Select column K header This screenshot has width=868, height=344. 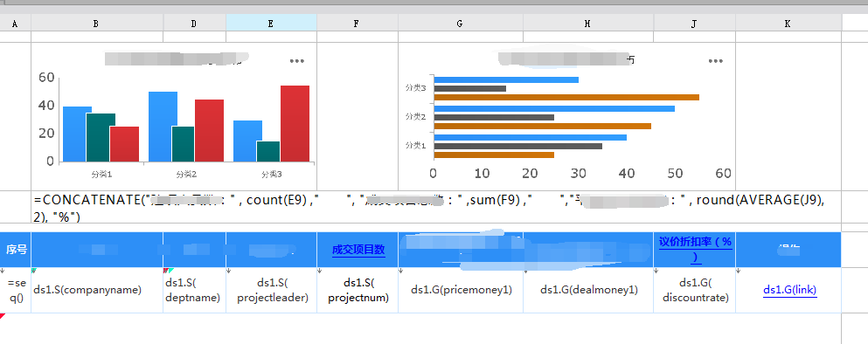(x=788, y=24)
